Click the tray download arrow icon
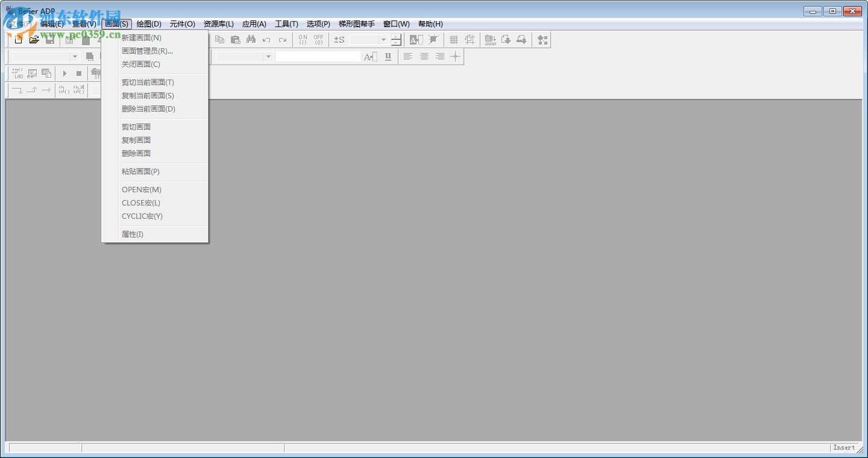Viewport: 868px width, 458px height. 522,40
